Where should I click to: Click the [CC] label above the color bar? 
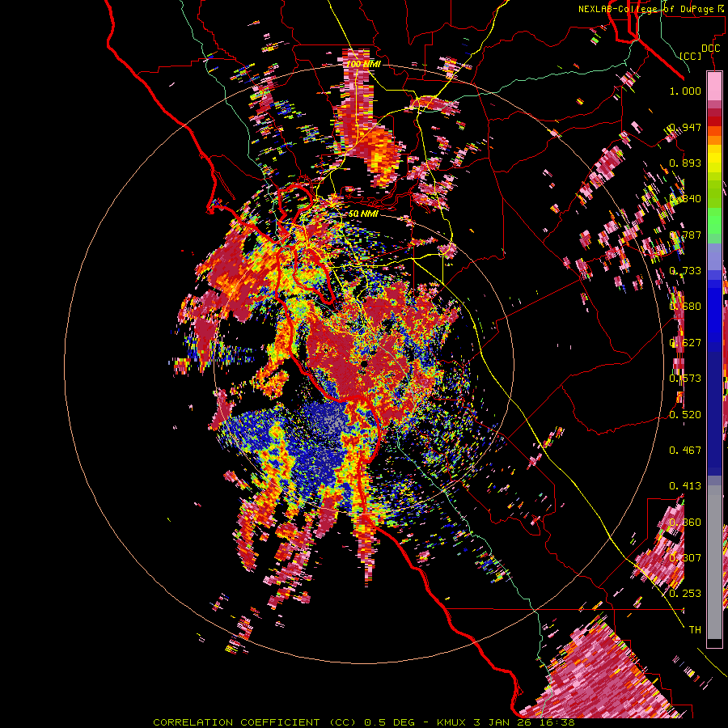[691, 56]
